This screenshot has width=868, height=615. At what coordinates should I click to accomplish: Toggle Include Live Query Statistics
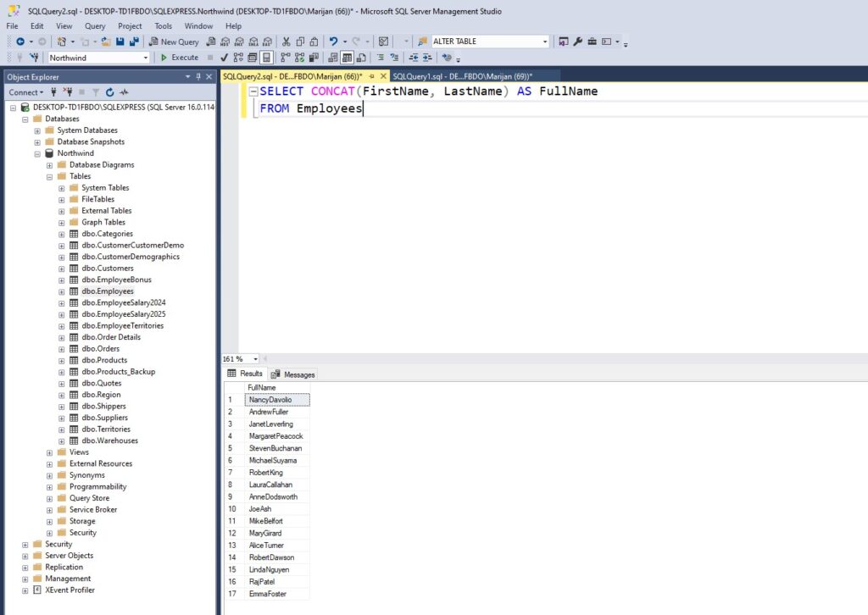coord(299,58)
